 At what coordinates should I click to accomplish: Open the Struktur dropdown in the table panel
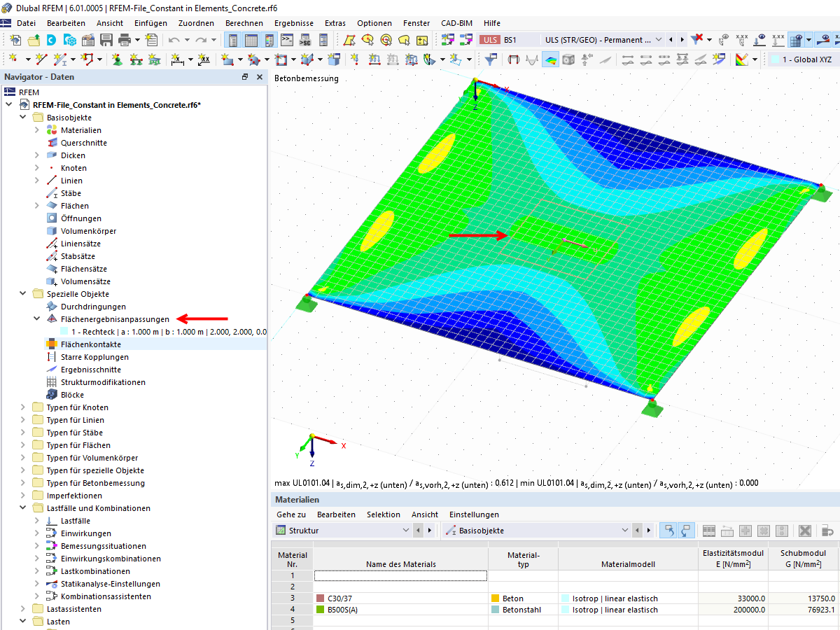click(x=406, y=530)
